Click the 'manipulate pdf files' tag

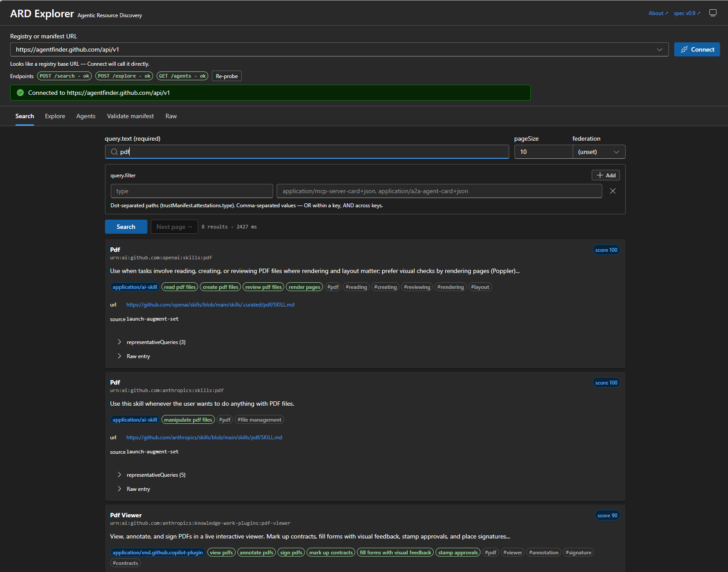[x=188, y=420]
